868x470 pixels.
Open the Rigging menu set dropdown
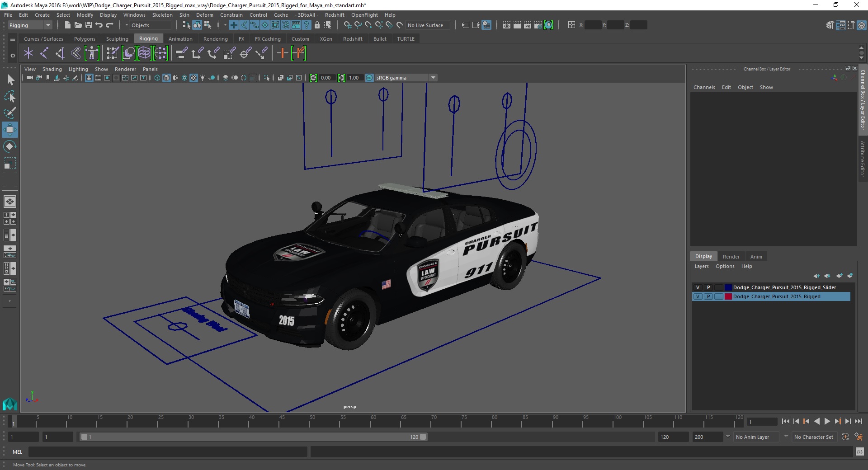pos(30,25)
